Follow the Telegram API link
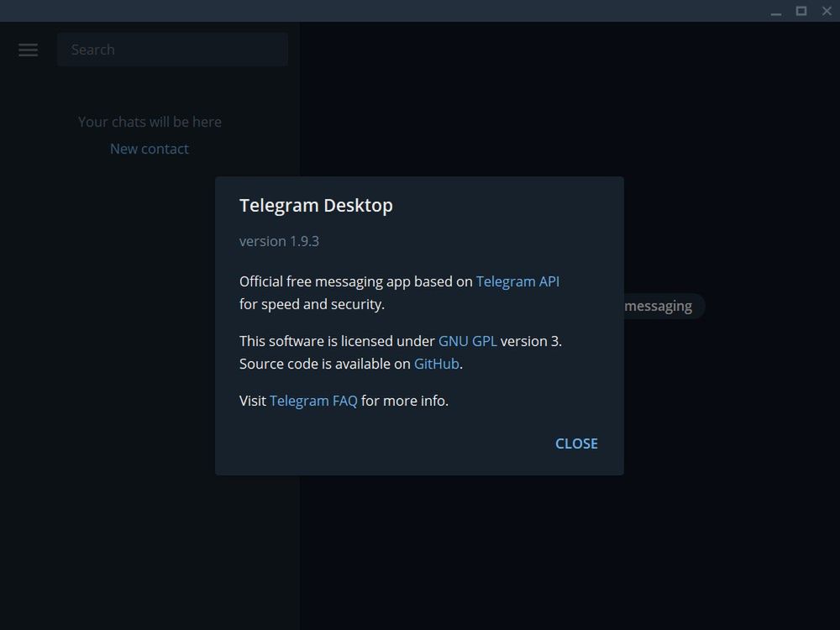 click(517, 281)
